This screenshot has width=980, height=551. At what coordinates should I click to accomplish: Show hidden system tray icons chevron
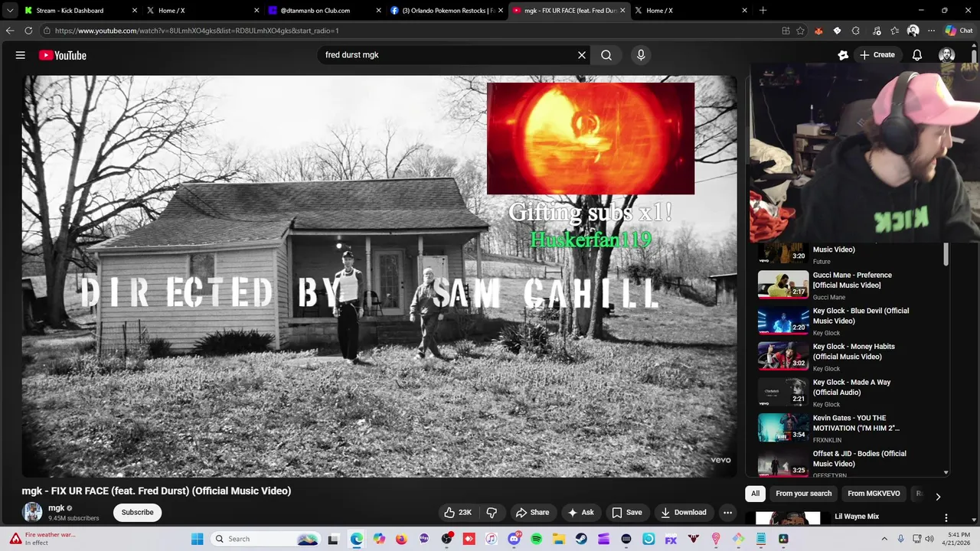884,539
